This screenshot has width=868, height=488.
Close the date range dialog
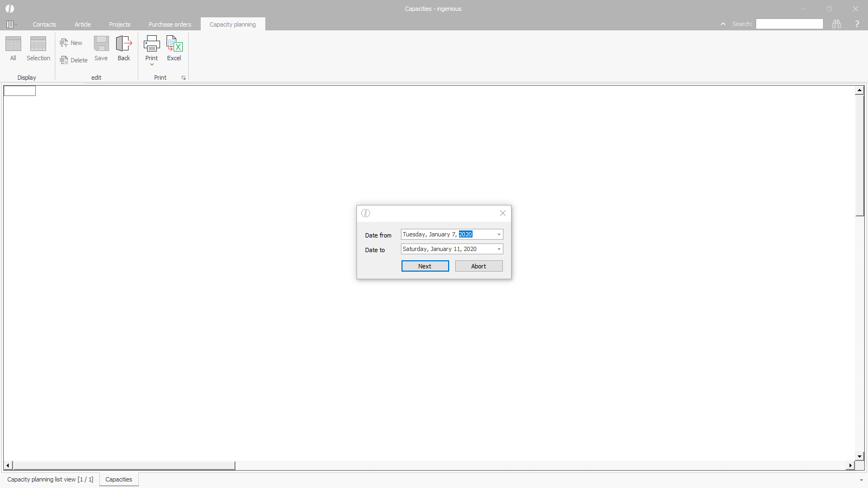[x=502, y=213]
